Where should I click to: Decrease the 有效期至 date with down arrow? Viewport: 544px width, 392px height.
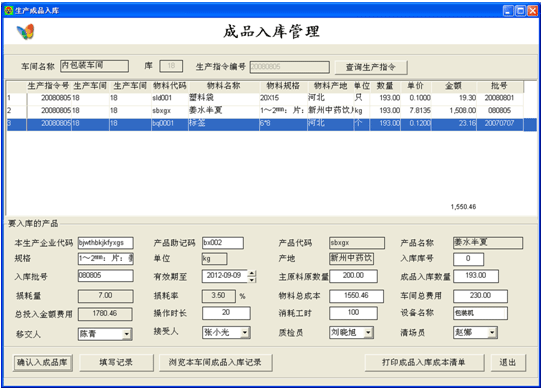[x=252, y=279]
